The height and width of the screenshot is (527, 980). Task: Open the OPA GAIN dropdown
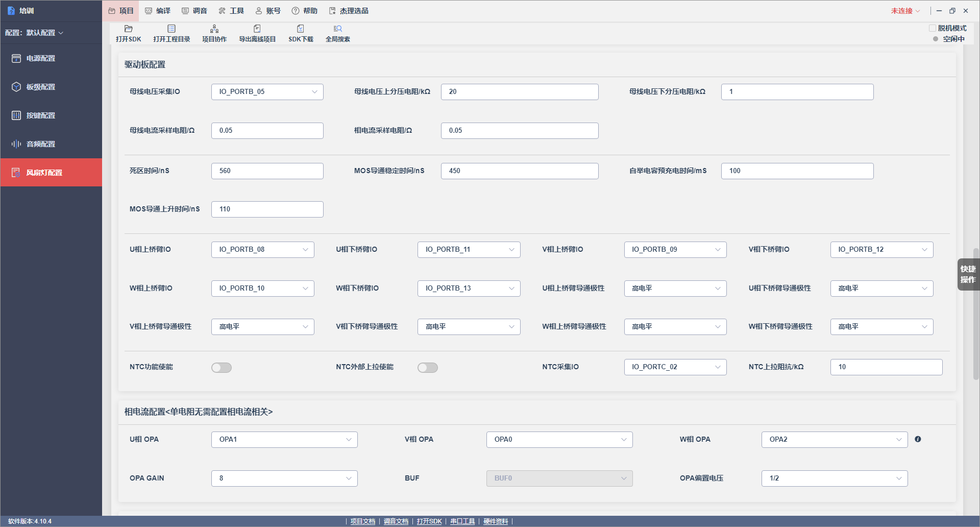coord(284,478)
